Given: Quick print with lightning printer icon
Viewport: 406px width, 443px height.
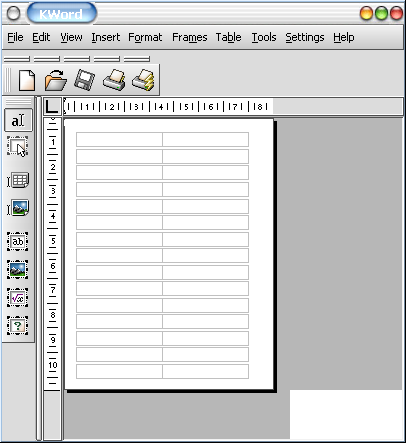Looking at the screenshot, I should [143, 80].
